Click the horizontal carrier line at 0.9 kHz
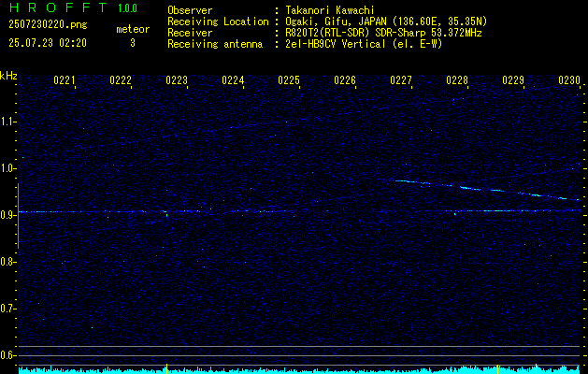The width and height of the screenshot is (588, 374). [299, 211]
